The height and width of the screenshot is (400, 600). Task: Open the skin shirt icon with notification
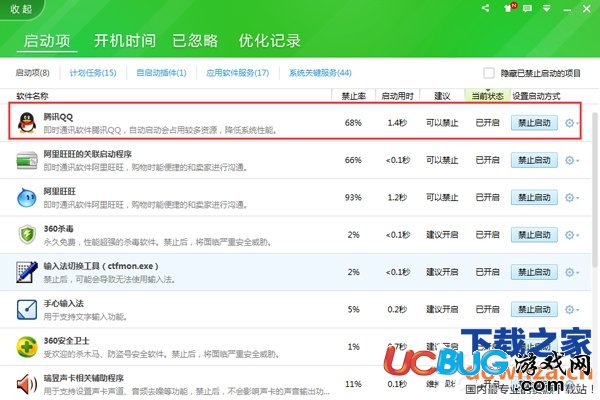tap(510, 8)
